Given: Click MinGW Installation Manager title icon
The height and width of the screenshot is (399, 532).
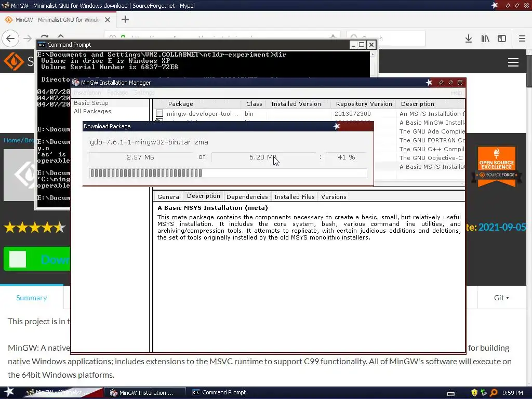Looking at the screenshot, I should (76, 83).
